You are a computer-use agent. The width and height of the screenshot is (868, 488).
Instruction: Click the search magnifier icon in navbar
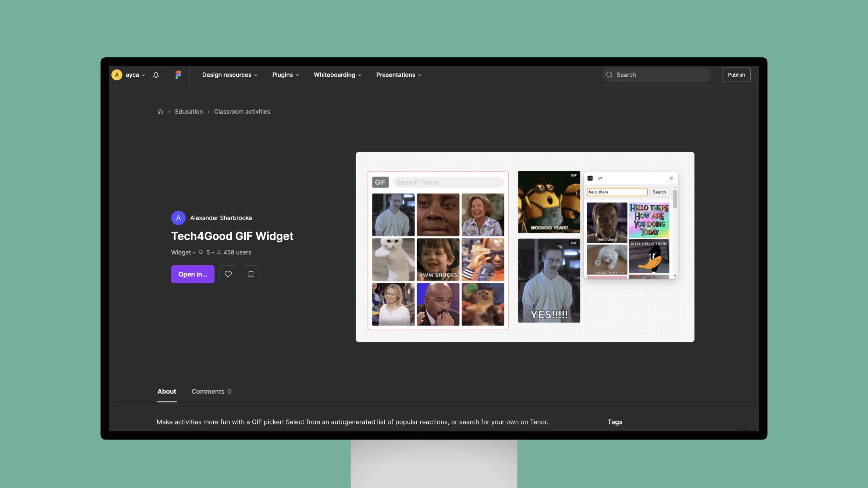pos(609,75)
